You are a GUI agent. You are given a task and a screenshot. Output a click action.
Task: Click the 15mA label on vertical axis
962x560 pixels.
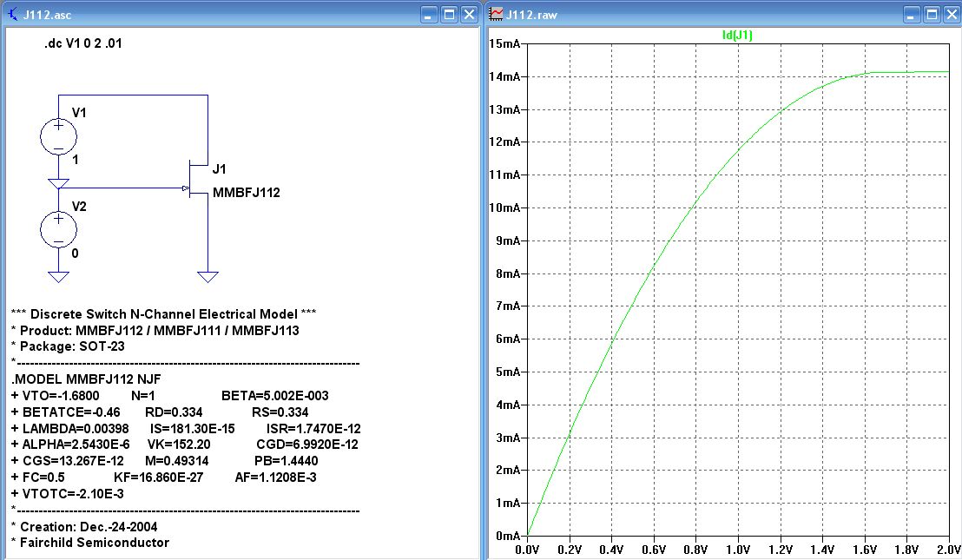click(504, 43)
